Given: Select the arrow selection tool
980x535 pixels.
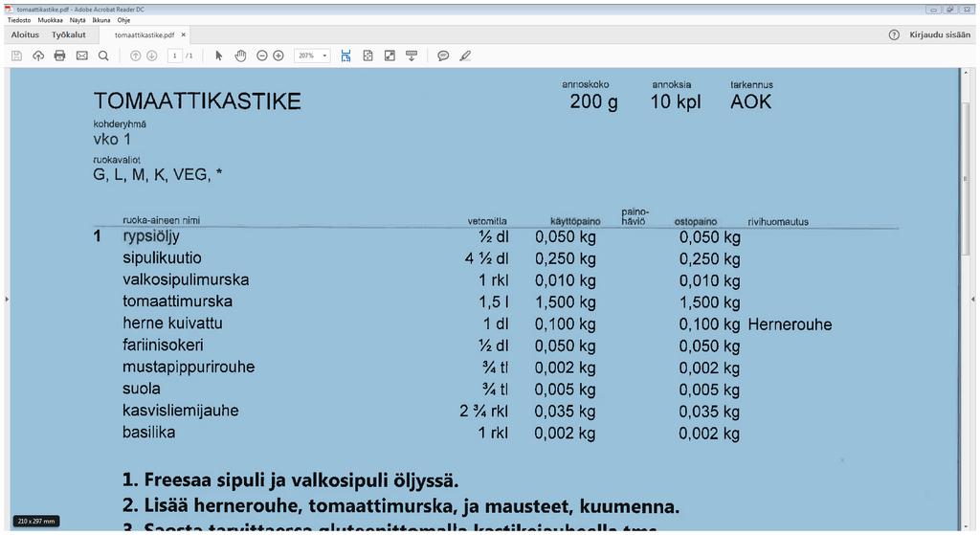Looking at the screenshot, I should click(219, 56).
